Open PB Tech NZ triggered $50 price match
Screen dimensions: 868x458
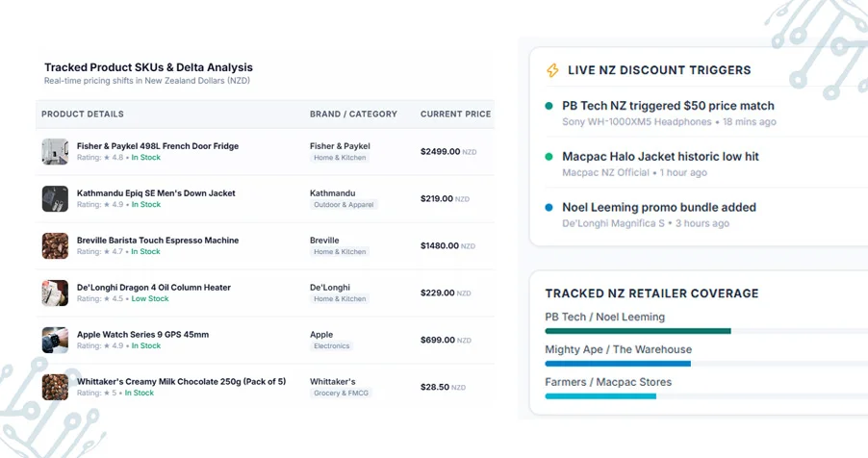tap(668, 106)
